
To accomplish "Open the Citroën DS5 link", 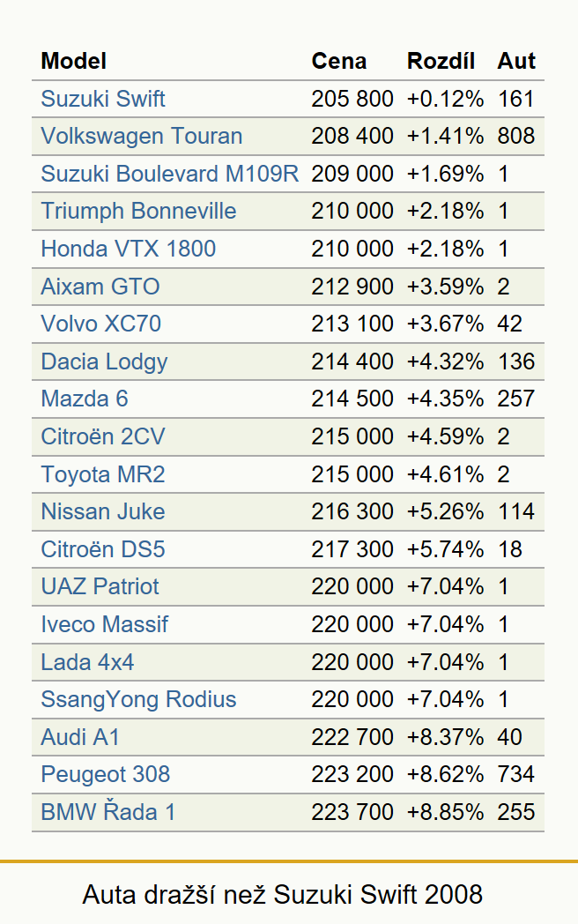I will 103,549.
